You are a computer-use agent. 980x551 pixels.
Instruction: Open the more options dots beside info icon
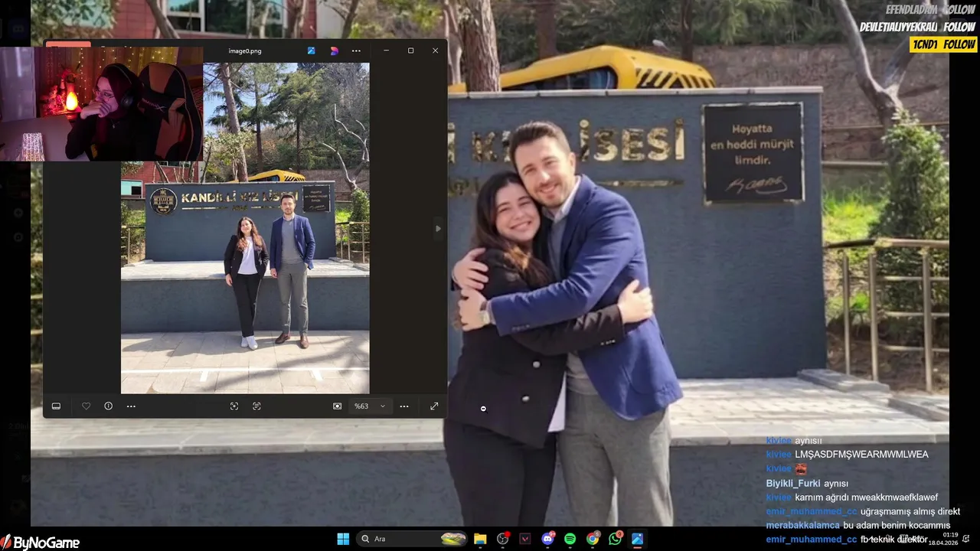131,406
